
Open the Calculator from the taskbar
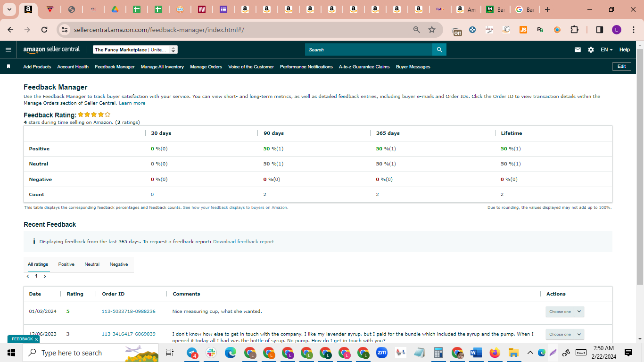[438, 353]
